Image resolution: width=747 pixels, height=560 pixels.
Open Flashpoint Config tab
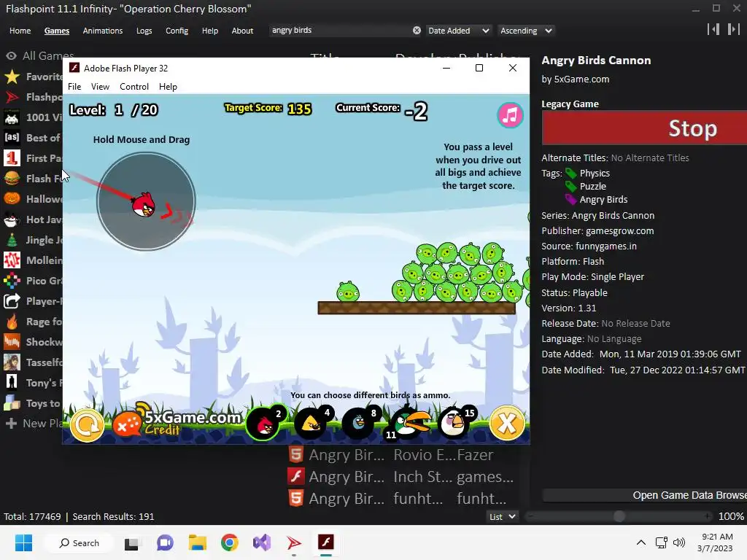177,31
